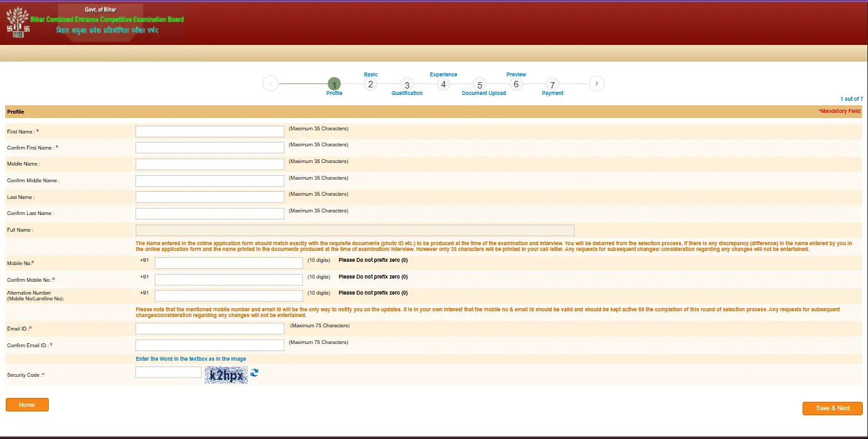Refresh the captcha security code image

click(254, 372)
